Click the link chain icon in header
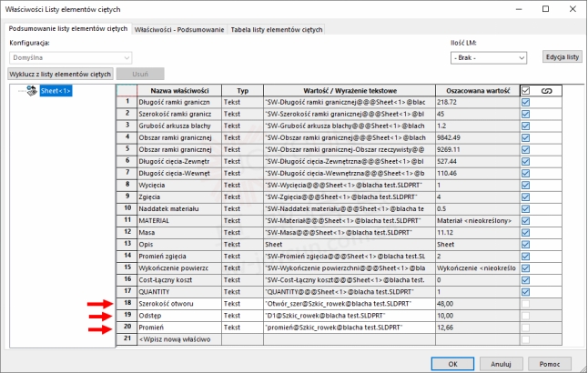Viewport: 588px width, 373px height. click(x=547, y=91)
